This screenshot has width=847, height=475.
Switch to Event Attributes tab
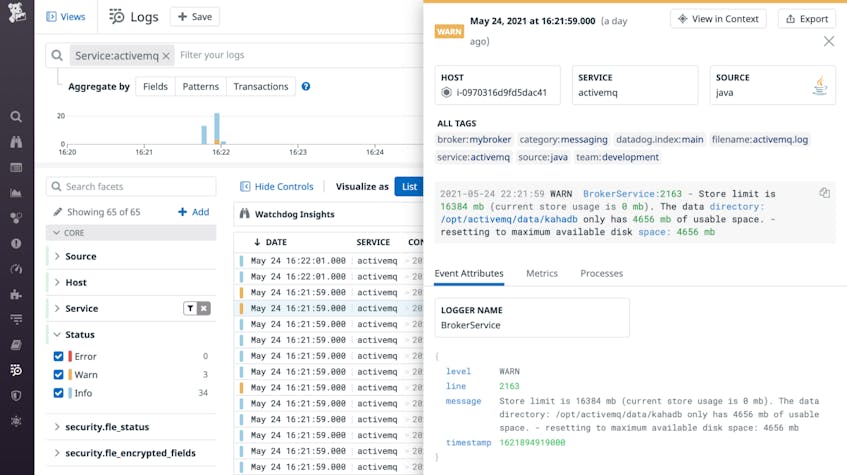[x=469, y=273]
